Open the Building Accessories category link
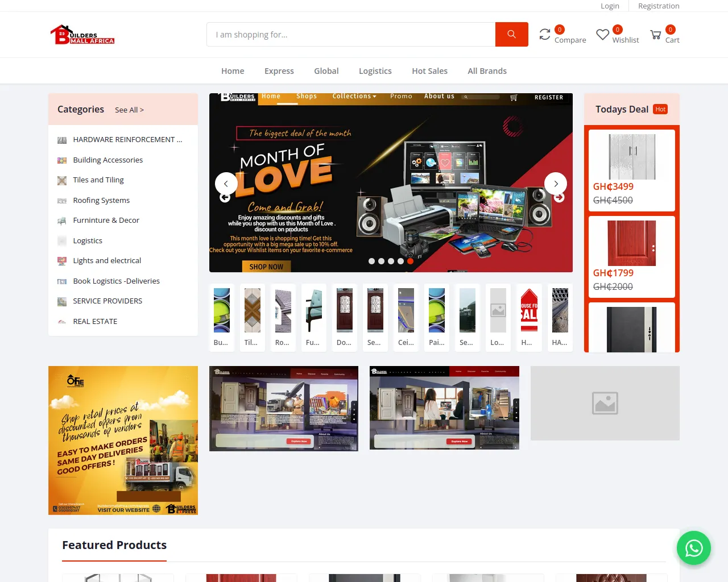This screenshot has width=728, height=582. (x=108, y=160)
